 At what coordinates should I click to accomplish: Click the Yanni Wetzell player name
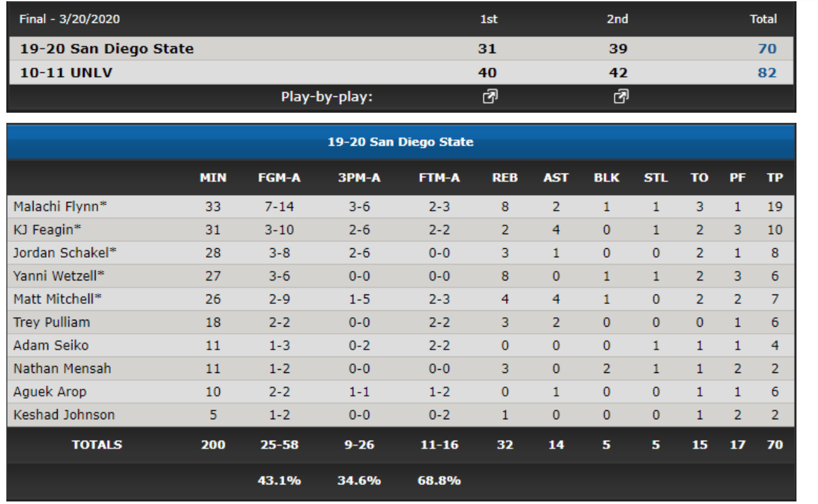coord(58,276)
